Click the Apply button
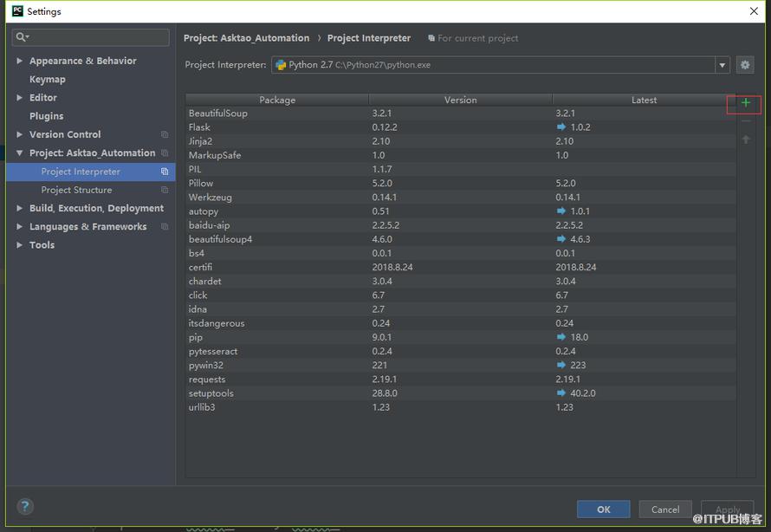 727,509
